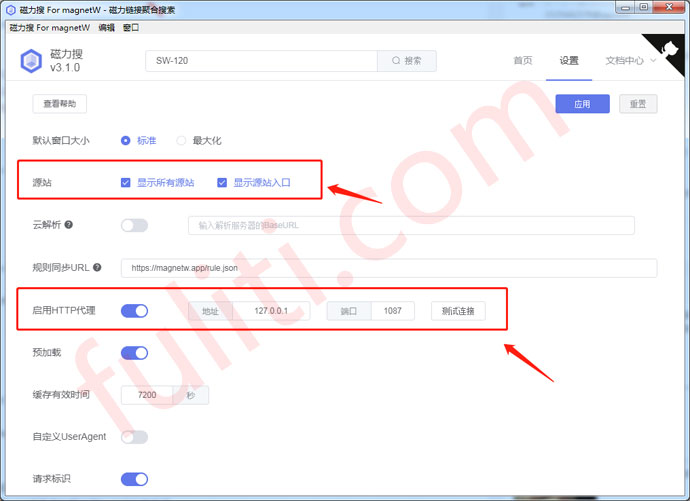Disable the 启用HTTP代理 toggle
Image resolution: width=690 pixels, height=501 pixels.
134,311
